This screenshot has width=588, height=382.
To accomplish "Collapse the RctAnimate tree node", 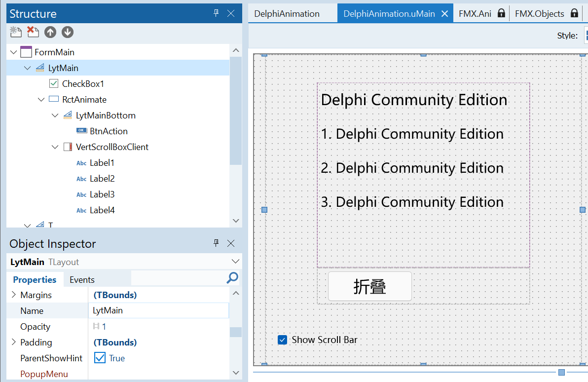I will [x=41, y=100].
